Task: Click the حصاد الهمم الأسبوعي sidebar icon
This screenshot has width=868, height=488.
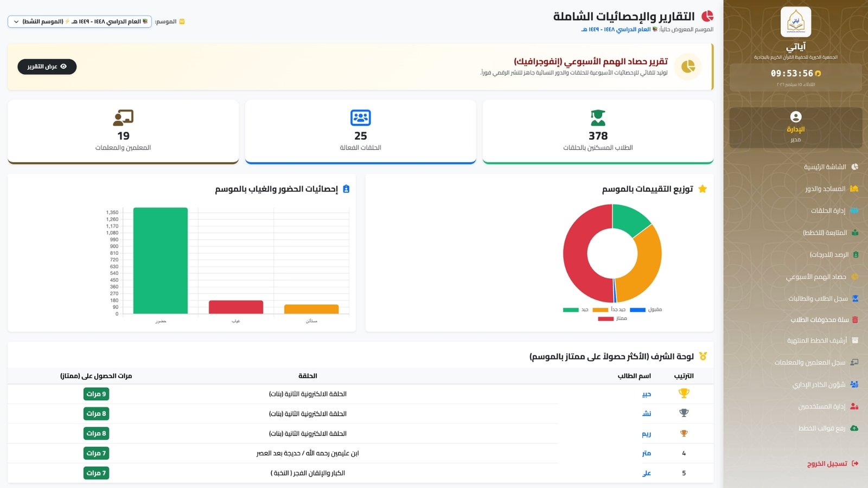Action: click(x=855, y=277)
